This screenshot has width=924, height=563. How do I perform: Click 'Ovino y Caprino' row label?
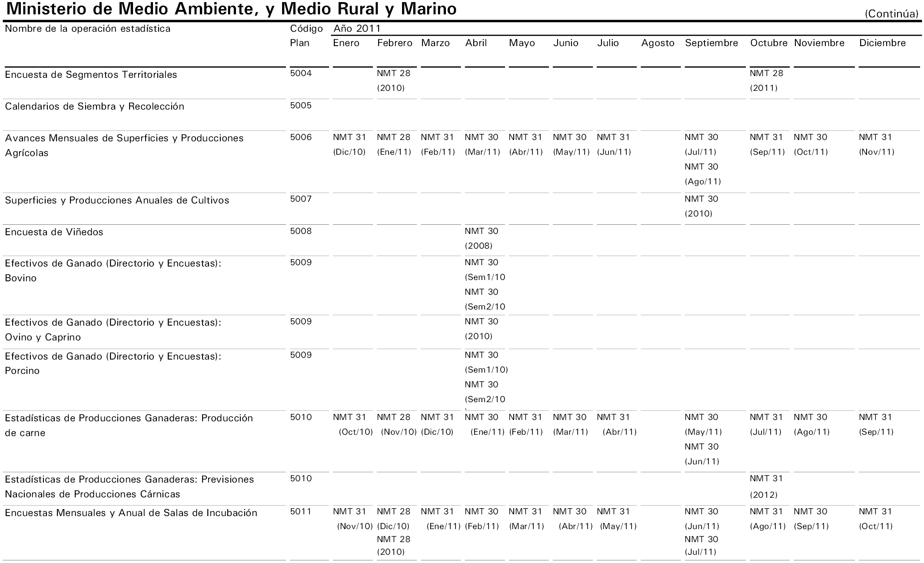pos(43,337)
